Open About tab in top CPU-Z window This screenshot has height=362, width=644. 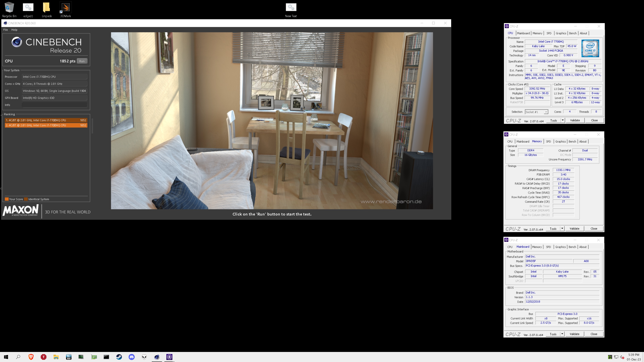coord(583,33)
